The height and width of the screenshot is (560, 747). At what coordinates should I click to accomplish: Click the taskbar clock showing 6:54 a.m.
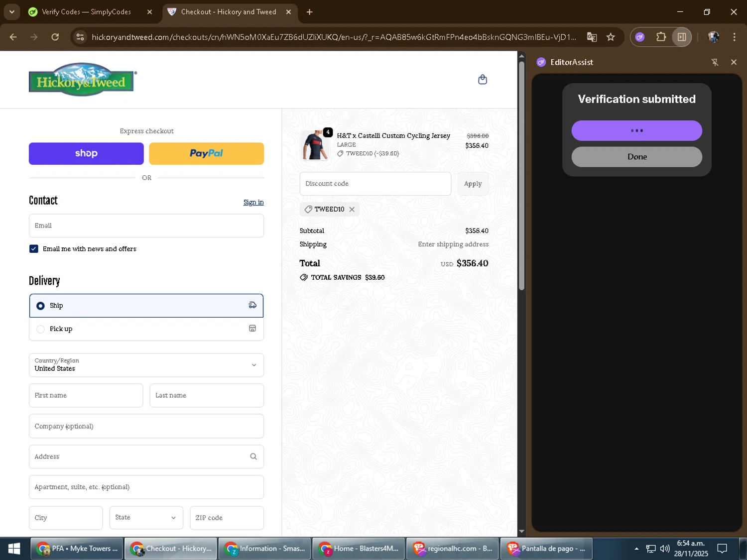click(691, 549)
